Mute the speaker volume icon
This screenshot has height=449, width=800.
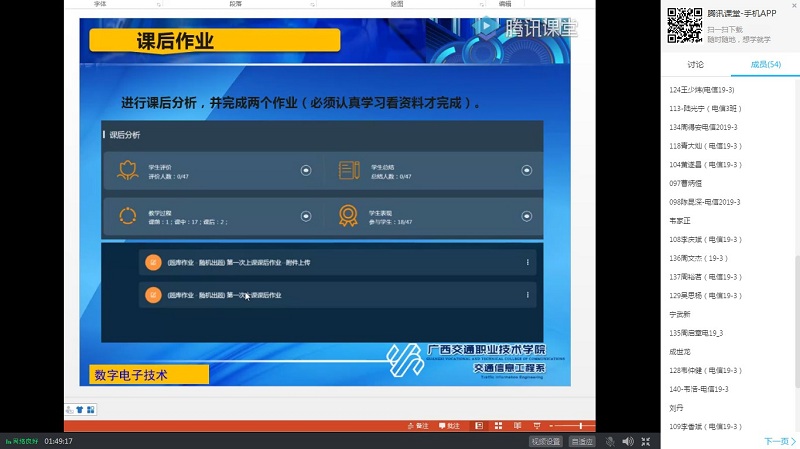[x=627, y=441]
